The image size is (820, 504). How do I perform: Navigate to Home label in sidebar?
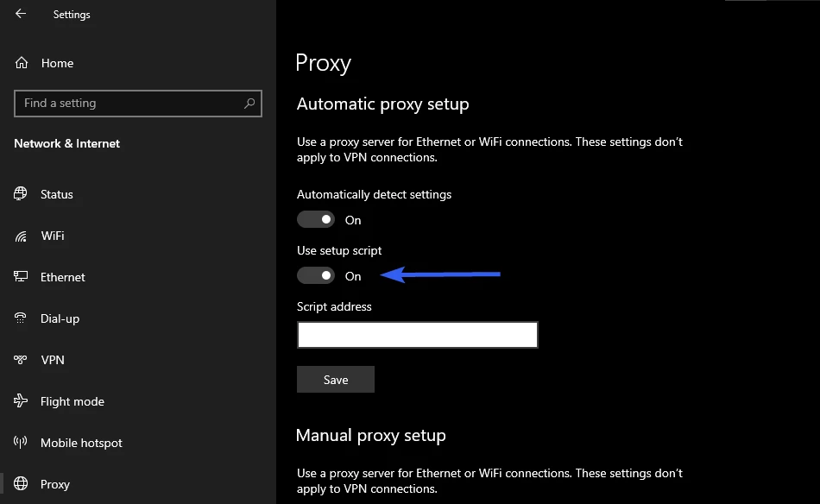point(57,63)
